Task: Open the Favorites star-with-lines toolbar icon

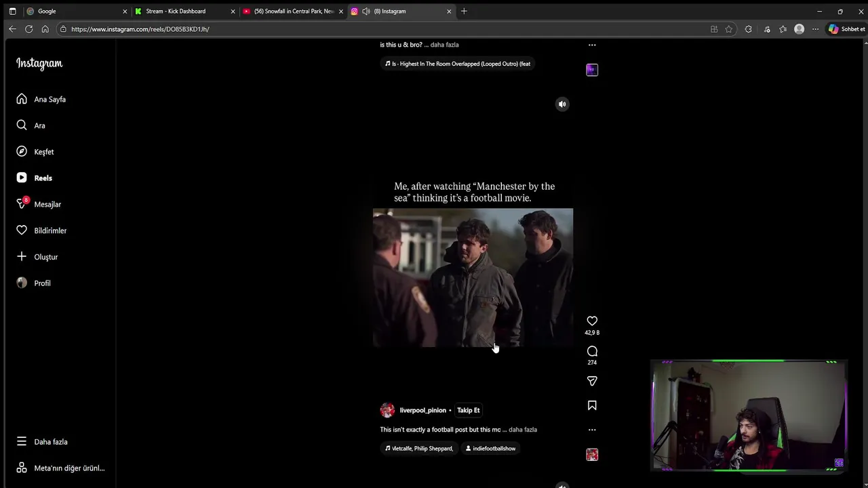Action: [783, 29]
